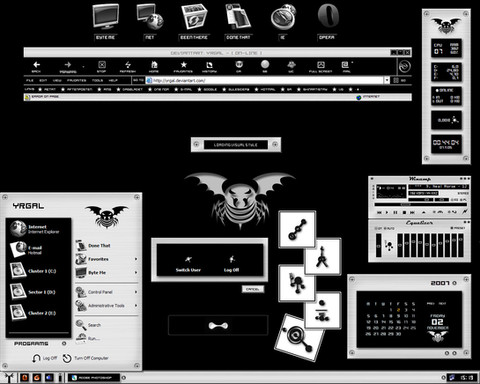The image size is (480, 384).
Task: Open the Favorites star in the toolbar
Action: pyautogui.click(x=183, y=65)
